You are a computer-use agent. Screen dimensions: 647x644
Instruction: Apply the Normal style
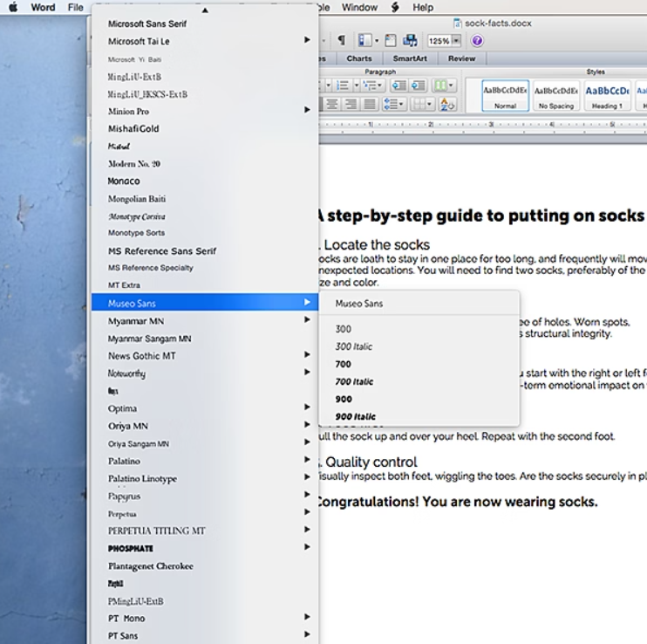505,96
